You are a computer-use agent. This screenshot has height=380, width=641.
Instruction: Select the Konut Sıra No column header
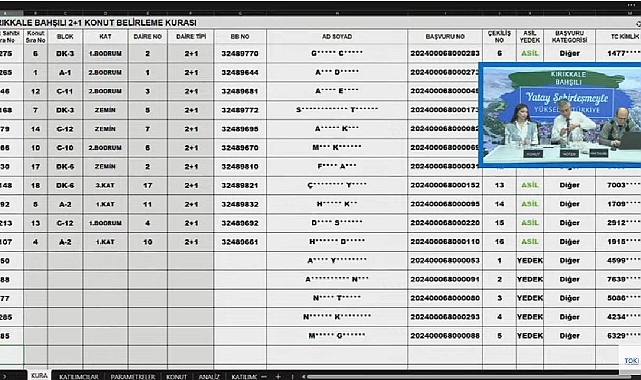tap(36, 37)
